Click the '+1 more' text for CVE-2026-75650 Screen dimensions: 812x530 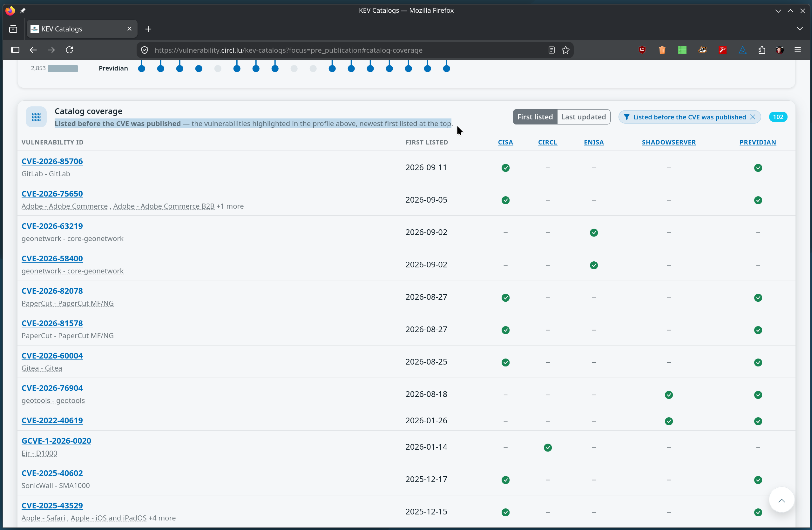pos(230,206)
